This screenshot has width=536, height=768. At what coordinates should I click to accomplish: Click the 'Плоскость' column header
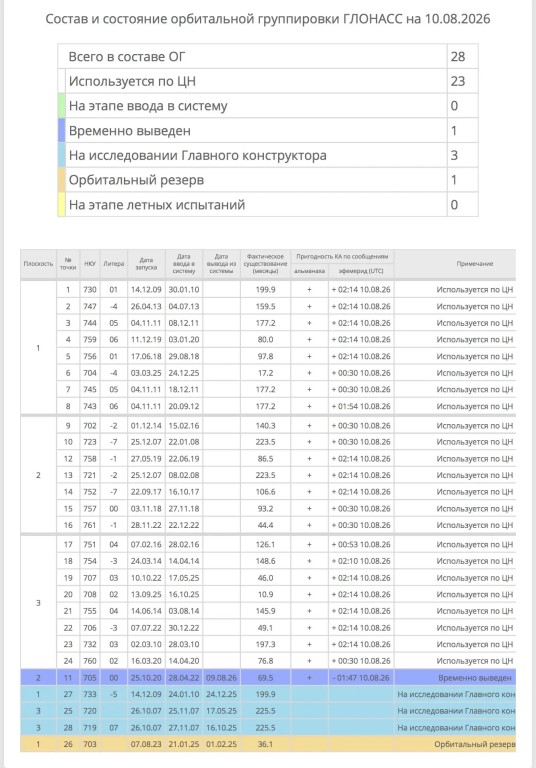click(38, 264)
